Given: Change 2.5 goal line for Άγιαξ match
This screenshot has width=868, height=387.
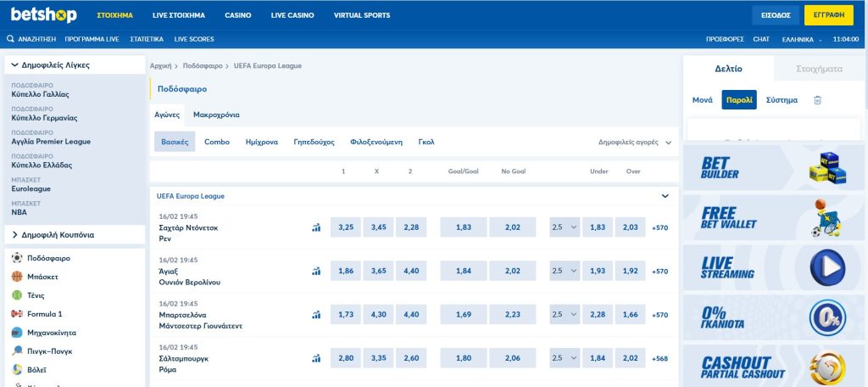Looking at the screenshot, I should tap(565, 271).
